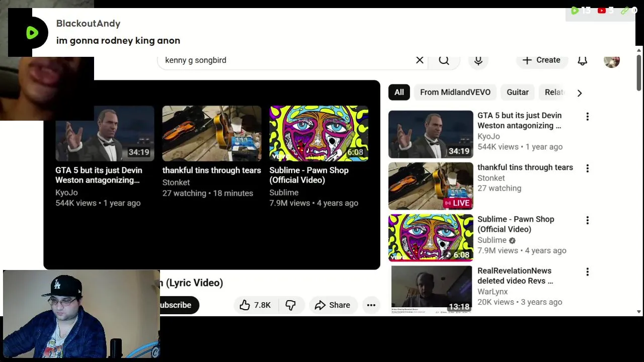Viewport: 644px width, 362px height.
Task: Click the scrollbar down arrow
Action: click(639, 312)
